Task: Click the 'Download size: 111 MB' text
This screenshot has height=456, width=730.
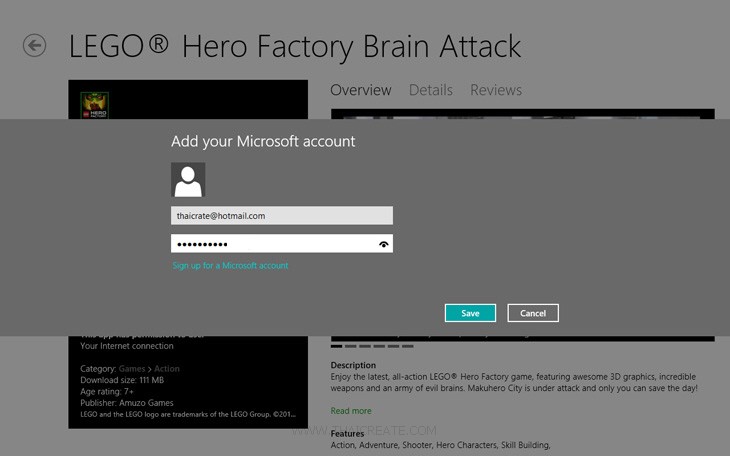Action: tap(122, 380)
